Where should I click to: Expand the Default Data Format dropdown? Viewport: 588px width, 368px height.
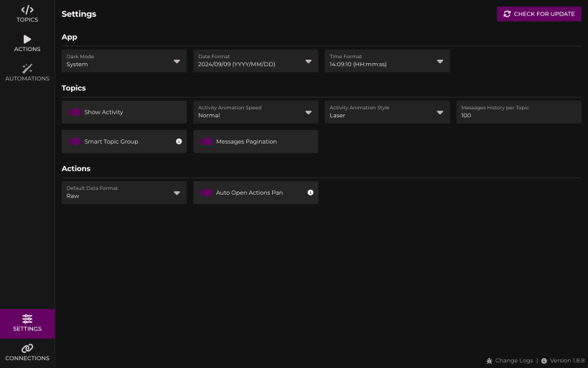tap(124, 193)
